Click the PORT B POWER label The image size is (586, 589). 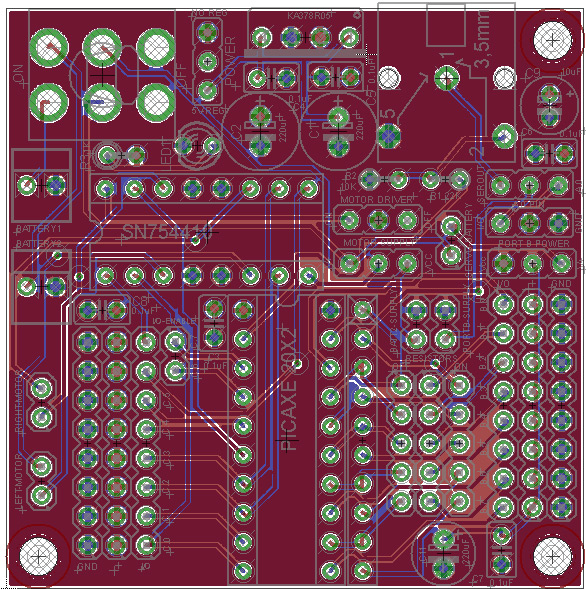point(534,243)
